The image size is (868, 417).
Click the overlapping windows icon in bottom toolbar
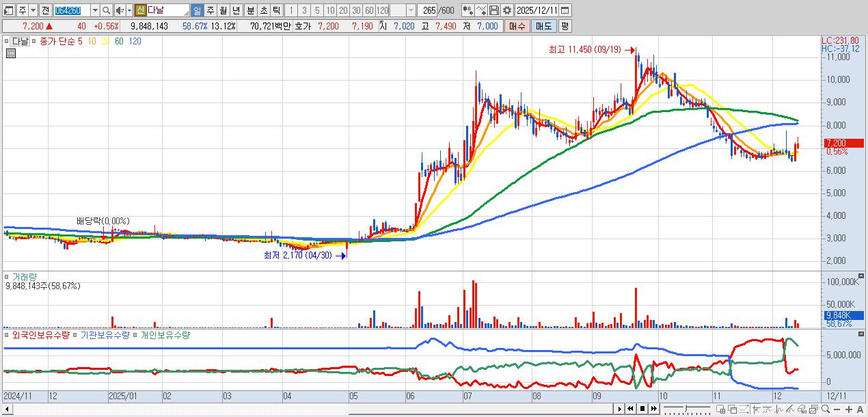pyautogui.click(x=733, y=409)
